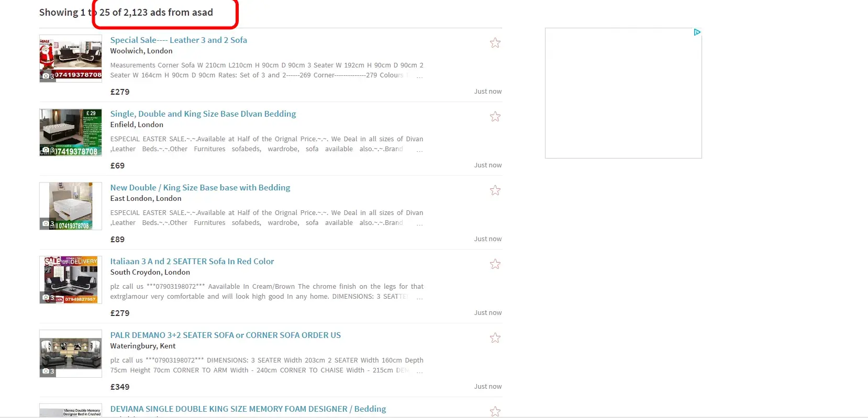Click the red sofa SALE thumbnail
The width and height of the screenshot is (868, 418).
(71, 280)
